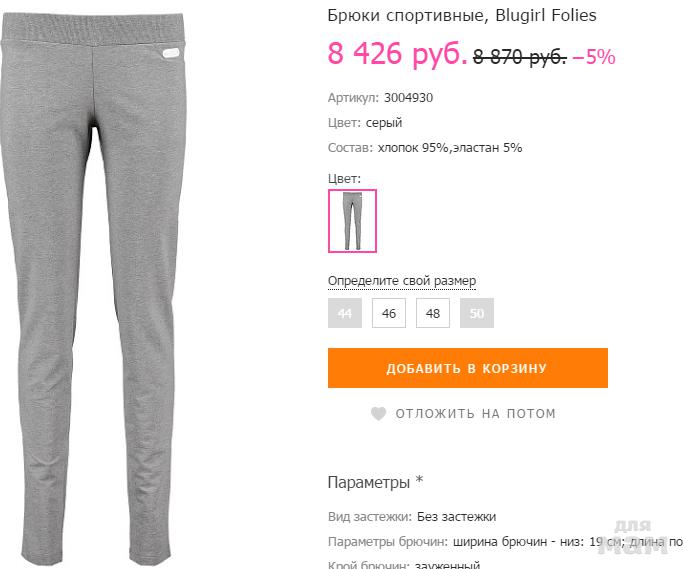Click the composition text 'хлопок 95%, эластан 5%'
Image resolution: width=683 pixels, height=569 pixels.
point(450,148)
